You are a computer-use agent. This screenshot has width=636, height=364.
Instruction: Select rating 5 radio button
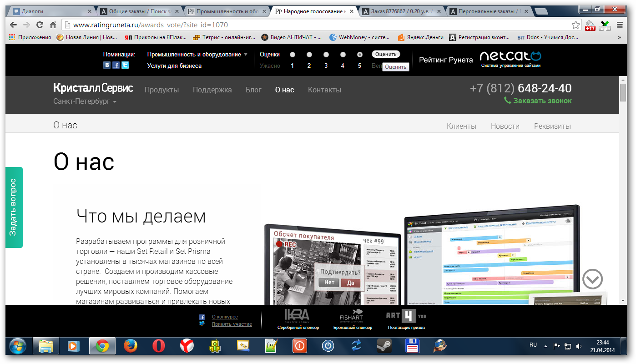[x=360, y=55]
